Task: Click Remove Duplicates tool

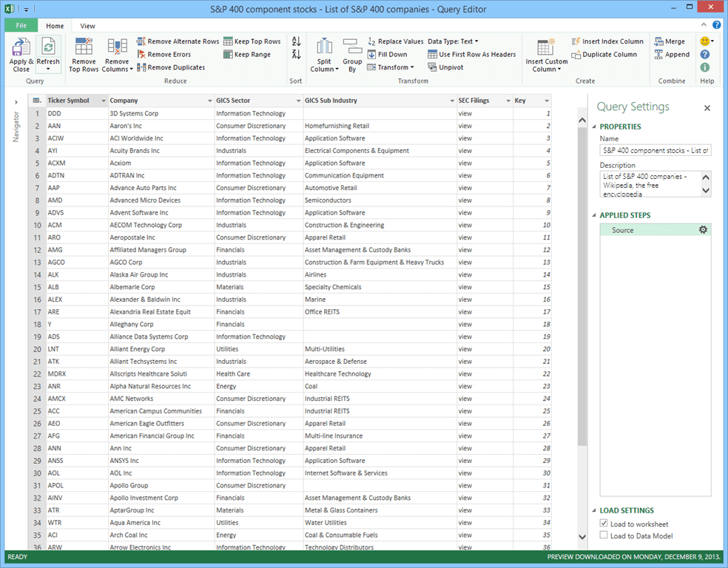Action: [x=170, y=67]
